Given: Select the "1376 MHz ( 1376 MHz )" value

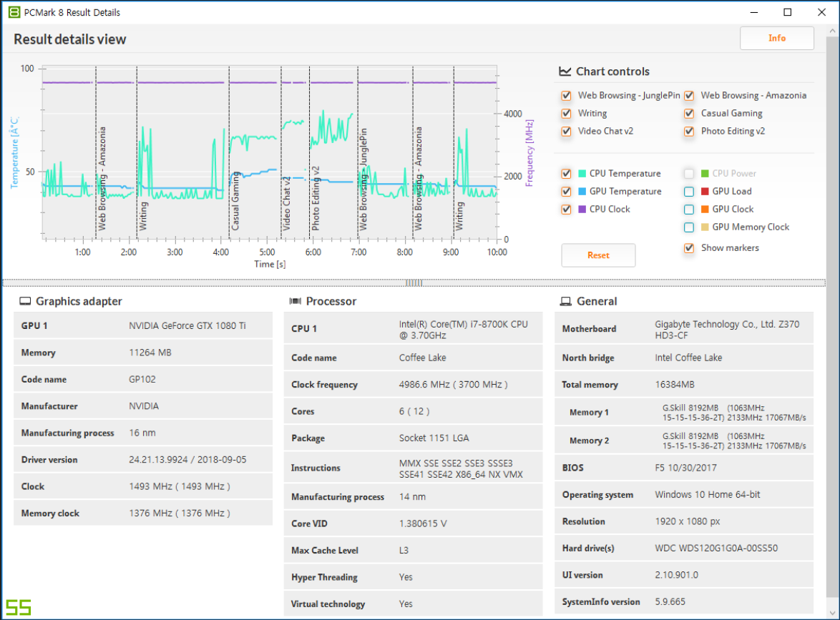Looking at the screenshot, I should click(180, 513).
